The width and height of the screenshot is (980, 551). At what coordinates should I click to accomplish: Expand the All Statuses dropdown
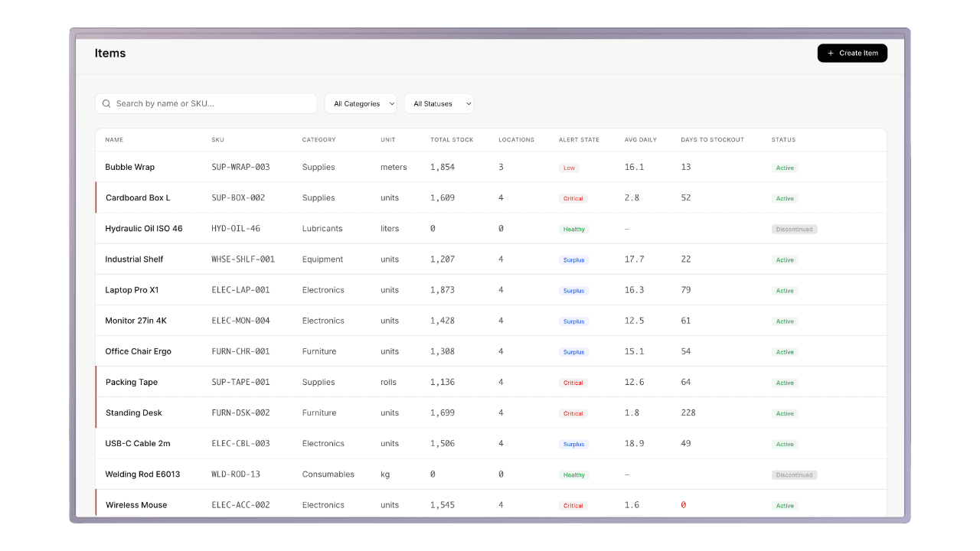pyautogui.click(x=439, y=103)
